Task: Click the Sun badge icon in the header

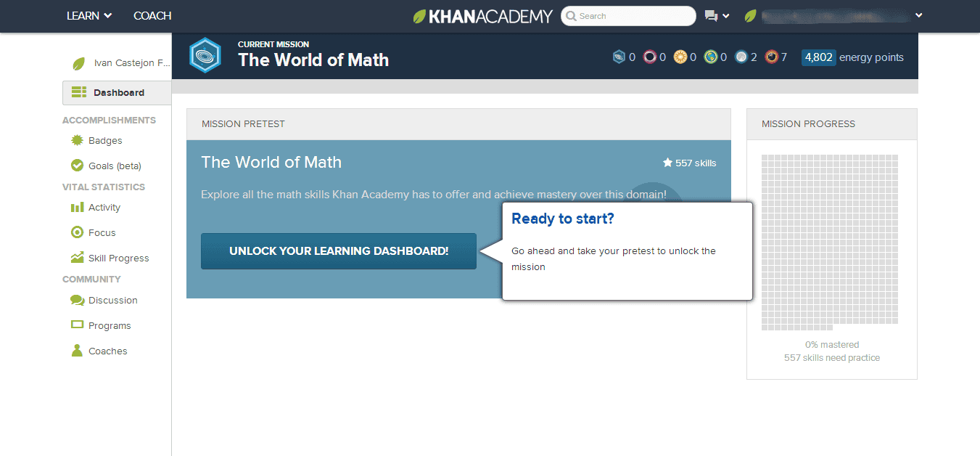Action: [x=682, y=56]
